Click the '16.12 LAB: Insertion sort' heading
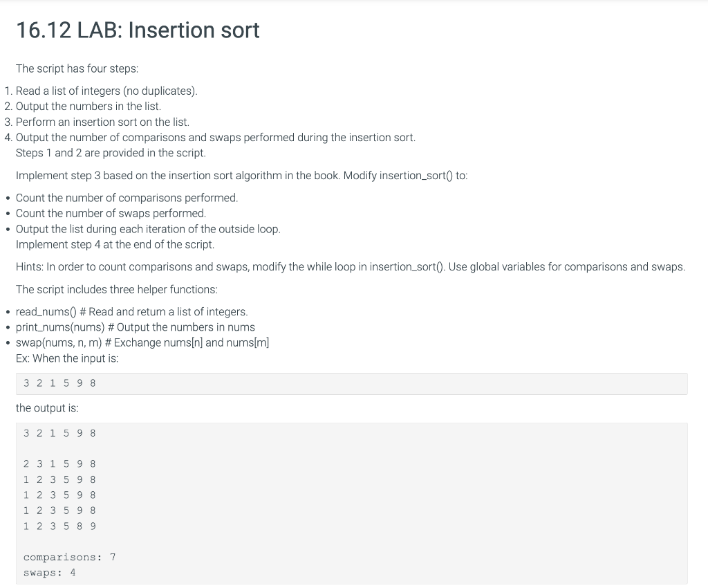708x588 pixels. pos(138,30)
